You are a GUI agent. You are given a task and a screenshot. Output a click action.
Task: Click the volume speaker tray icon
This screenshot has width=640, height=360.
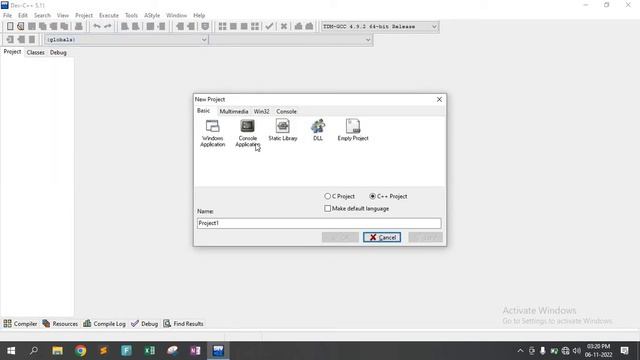(x=576, y=351)
